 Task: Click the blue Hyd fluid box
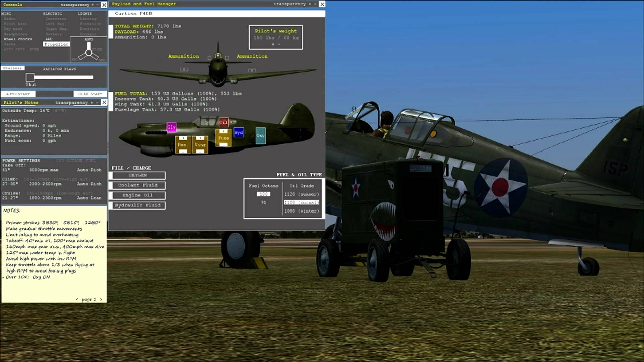click(x=239, y=132)
